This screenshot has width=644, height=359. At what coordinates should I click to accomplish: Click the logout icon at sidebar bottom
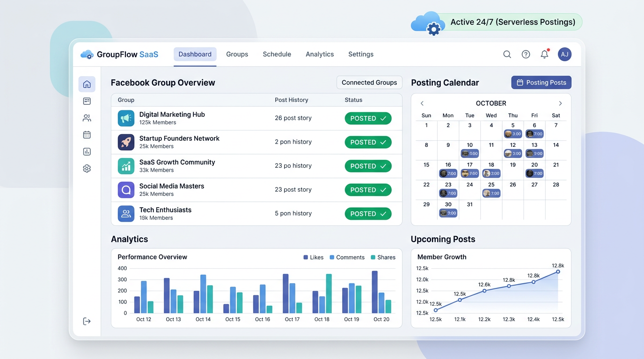tap(87, 321)
